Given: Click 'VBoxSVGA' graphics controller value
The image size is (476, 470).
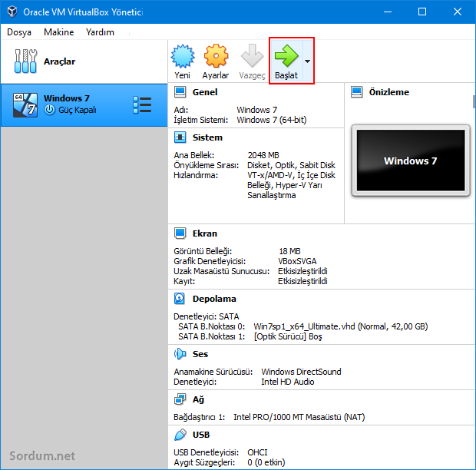Looking at the screenshot, I should pos(298,261).
